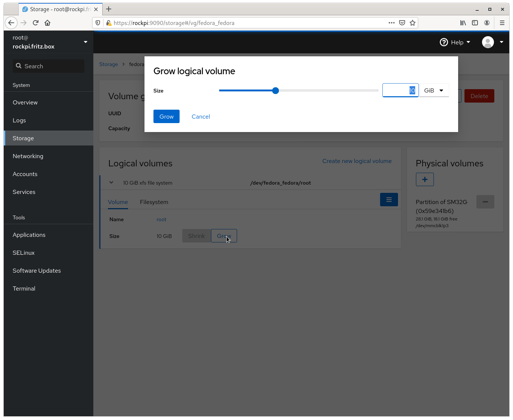
Task: Open SELinux in the sidebar
Action: [49, 253]
